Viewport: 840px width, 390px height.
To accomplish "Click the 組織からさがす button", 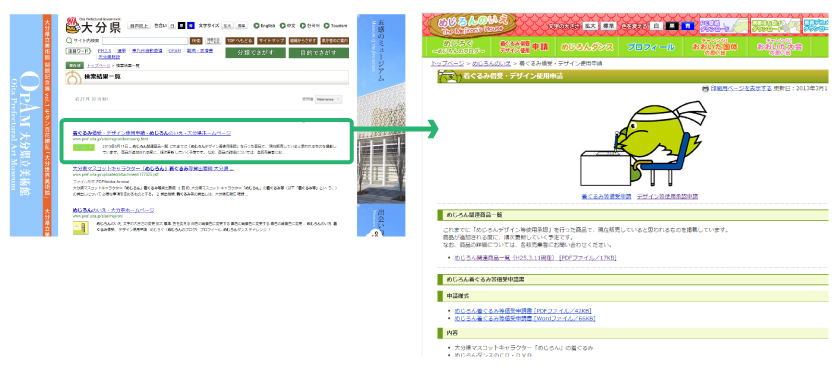I will tap(303, 40).
